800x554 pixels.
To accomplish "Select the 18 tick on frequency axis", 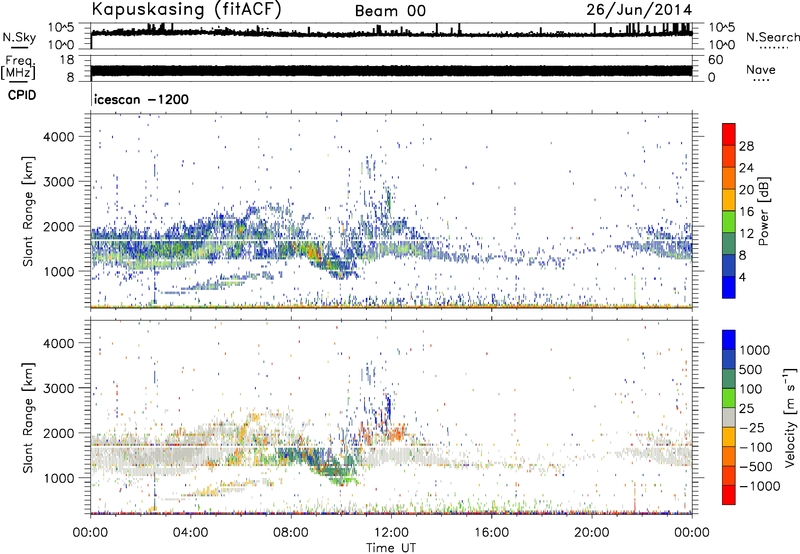I will coord(67,60).
